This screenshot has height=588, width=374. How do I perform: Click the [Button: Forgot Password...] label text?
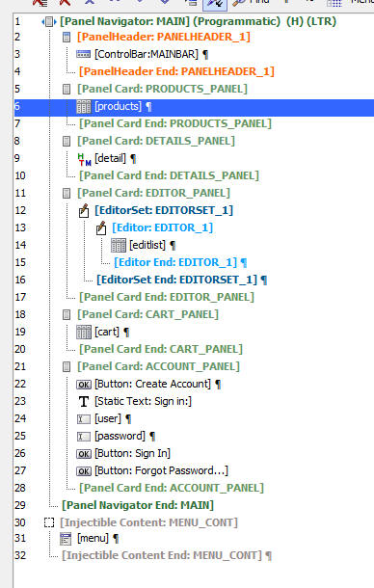[161, 470]
